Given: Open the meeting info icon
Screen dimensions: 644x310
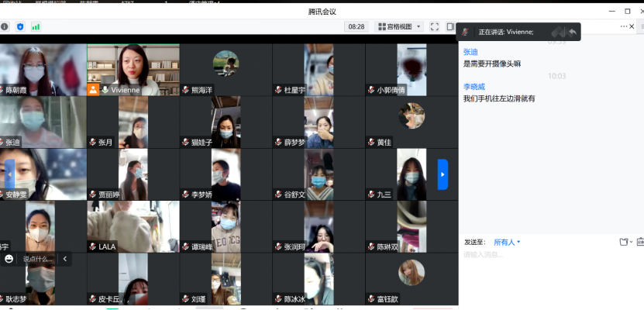Looking at the screenshot, I should pos(5,27).
